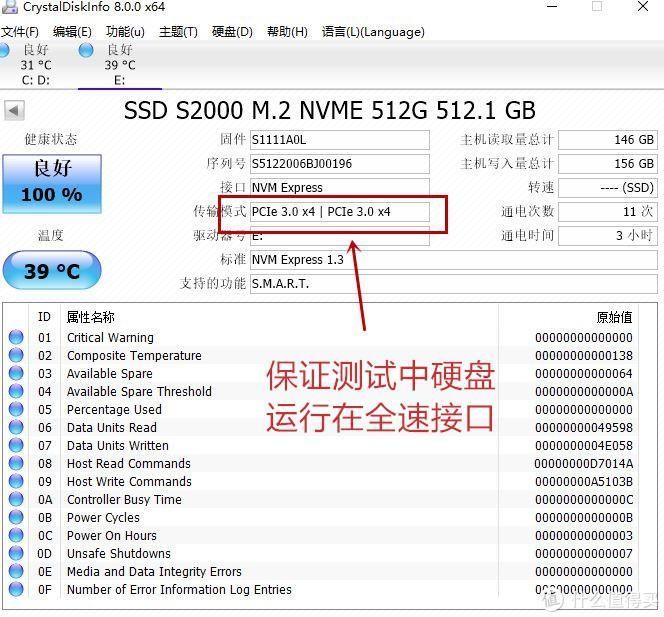Click the status icon for Available Spare
Image resolution: width=664 pixels, height=617 pixels.
coord(16,373)
